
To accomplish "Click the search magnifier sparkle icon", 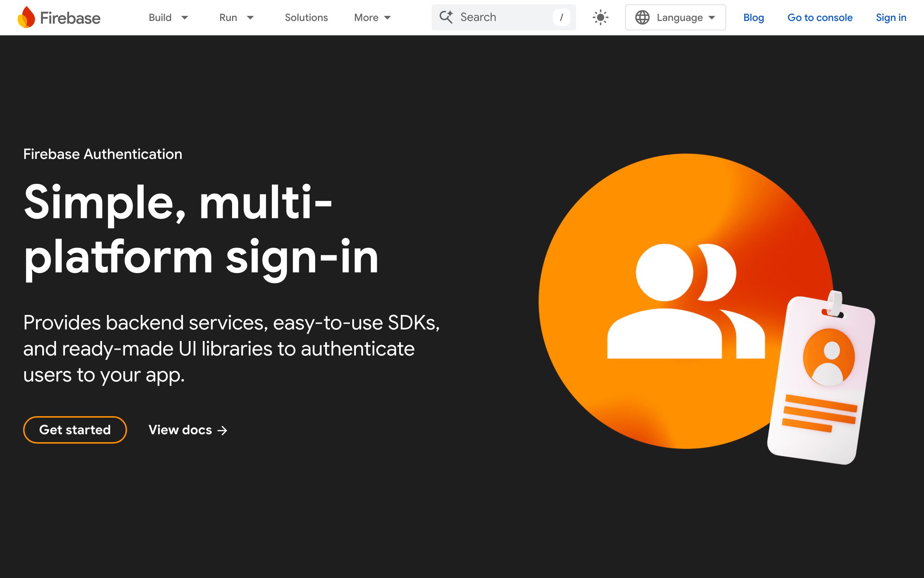I will [x=446, y=17].
